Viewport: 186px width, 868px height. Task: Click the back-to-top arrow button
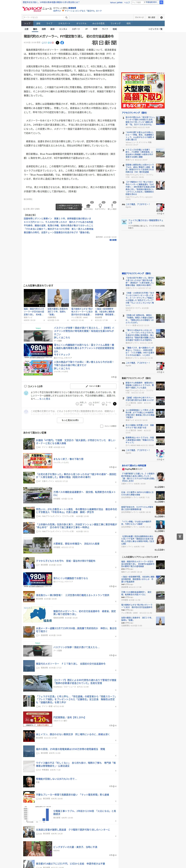click(x=180, y=536)
